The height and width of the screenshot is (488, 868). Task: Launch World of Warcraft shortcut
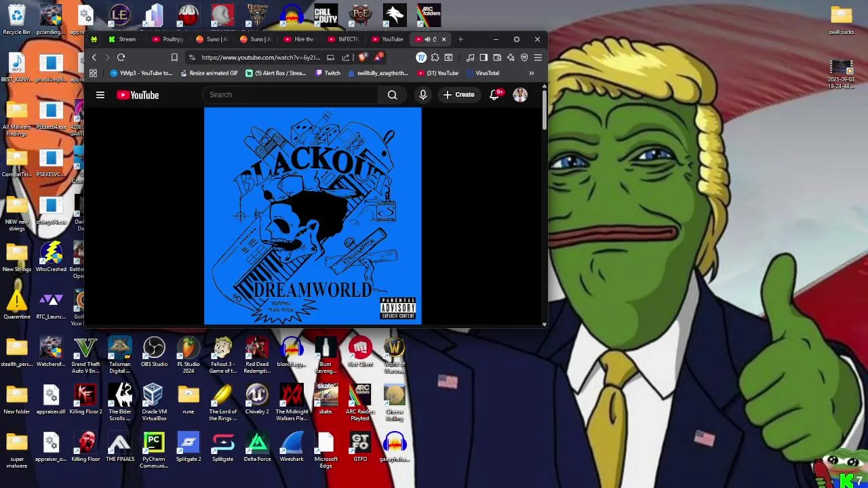pos(394,355)
